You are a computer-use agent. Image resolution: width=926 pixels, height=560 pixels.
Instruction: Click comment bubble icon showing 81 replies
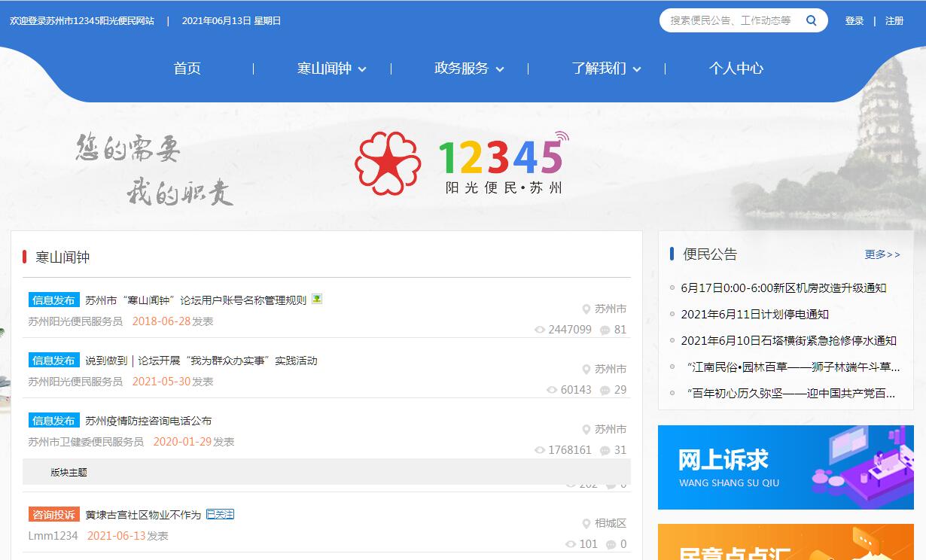tap(605, 330)
